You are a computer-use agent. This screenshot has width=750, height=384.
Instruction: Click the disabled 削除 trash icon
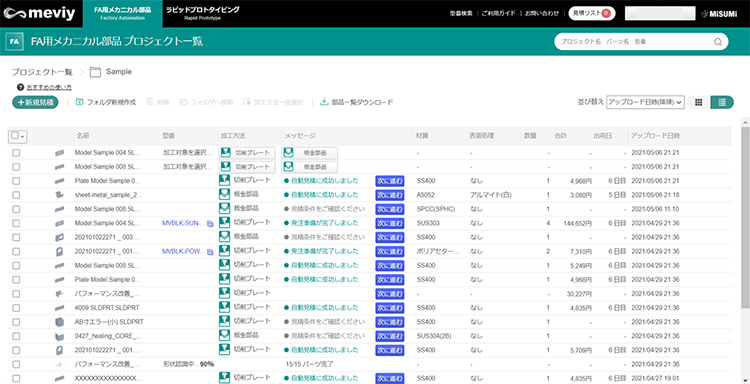[x=149, y=102]
